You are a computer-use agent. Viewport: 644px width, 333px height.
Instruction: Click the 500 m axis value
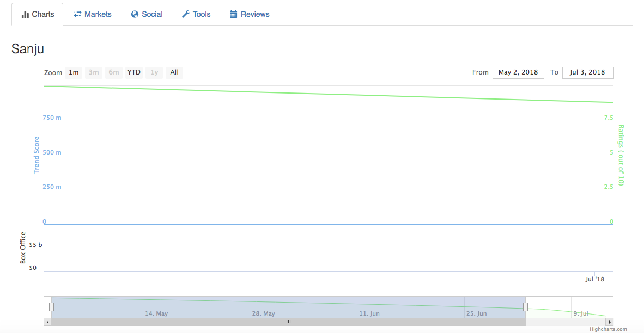pyautogui.click(x=52, y=152)
